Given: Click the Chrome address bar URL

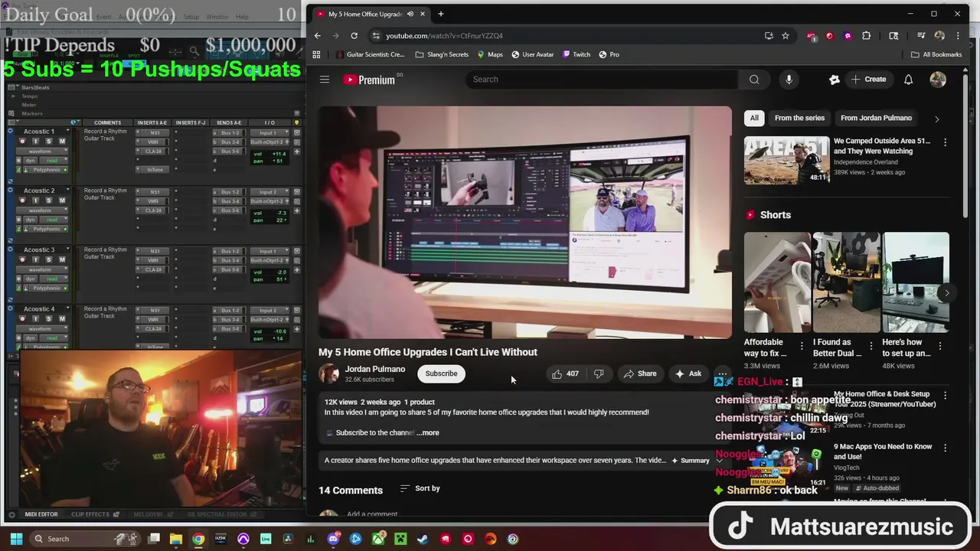Looking at the screenshot, I should (x=444, y=35).
